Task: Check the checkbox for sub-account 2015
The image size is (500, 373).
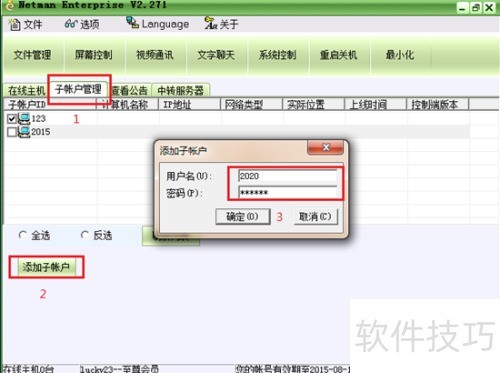Action: pyautogui.click(x=12, y=132)
